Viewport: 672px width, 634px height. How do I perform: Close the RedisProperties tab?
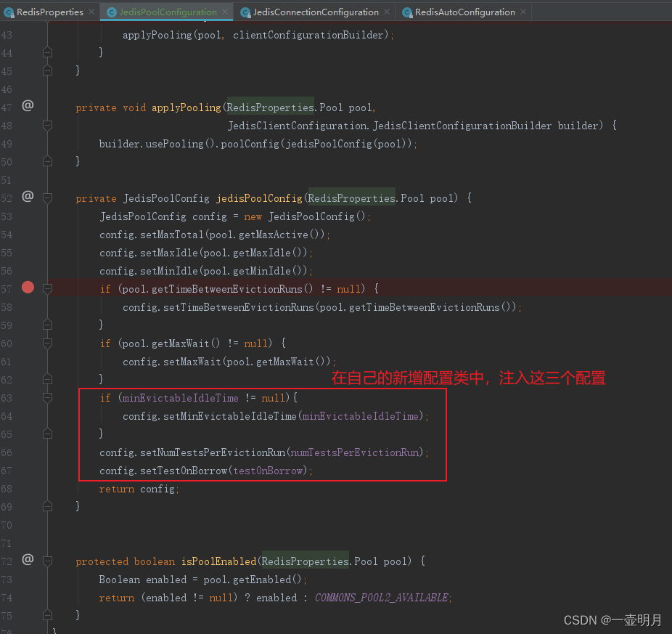coord(91,12)
